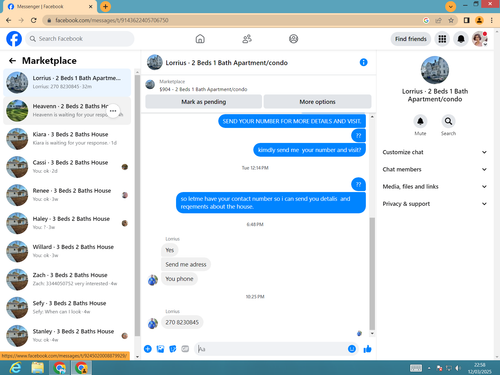The image size is (500, 375).
Task: Click the taskbar volume icon
Action: click(x=458, y=368)
